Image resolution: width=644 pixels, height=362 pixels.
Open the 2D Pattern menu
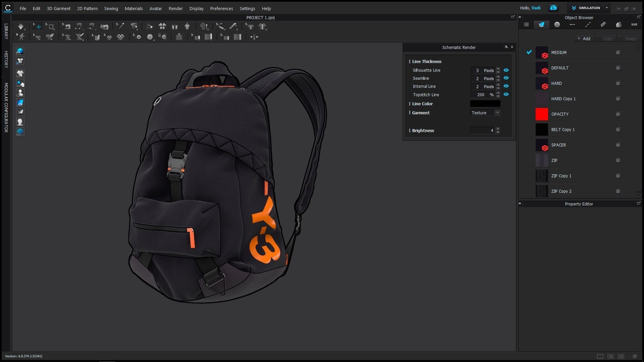click(x=87, y=8)
